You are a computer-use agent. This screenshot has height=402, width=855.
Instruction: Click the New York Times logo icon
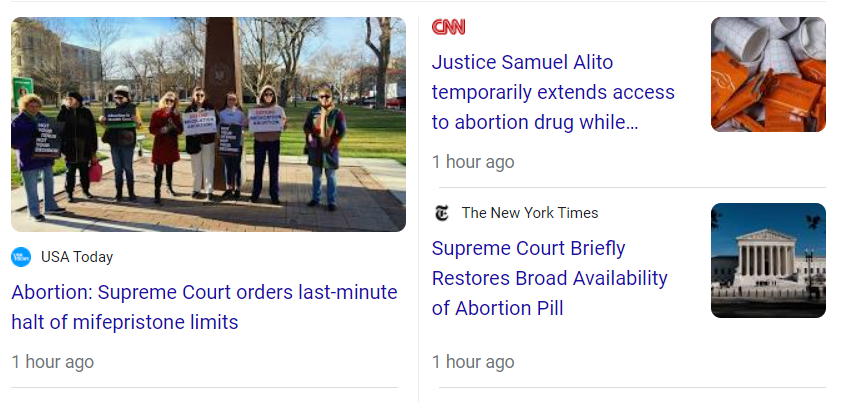(x=441, y=213)
